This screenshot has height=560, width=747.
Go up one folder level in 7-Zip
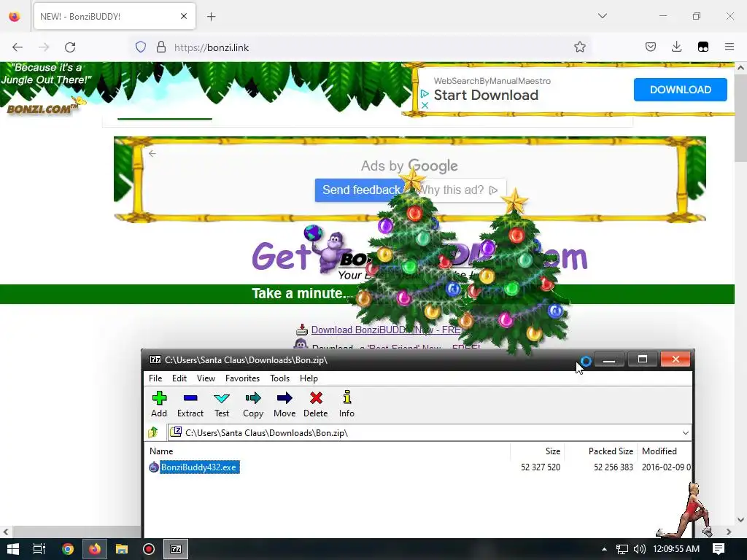(153, 432)
